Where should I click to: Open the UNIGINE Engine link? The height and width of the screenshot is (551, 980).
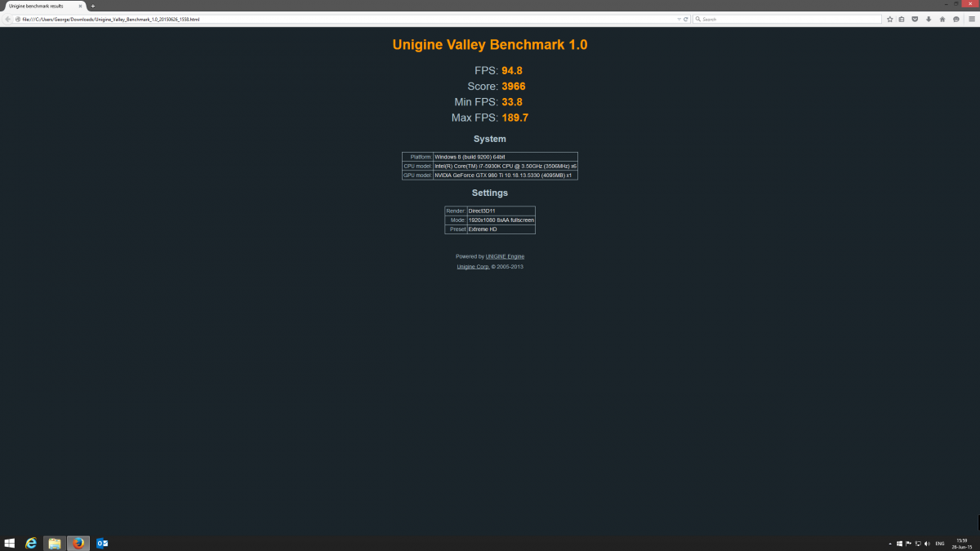(505, 256)
